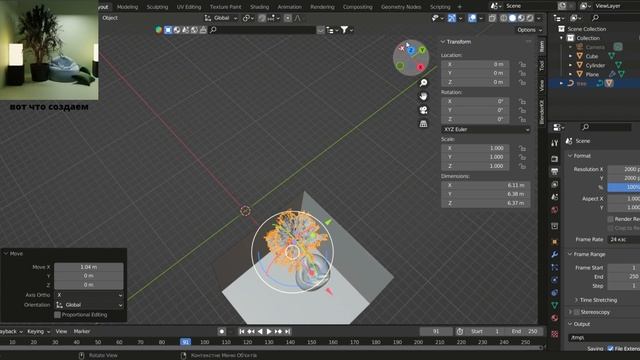Jump to the timeline start frame
640x360 pixels.
click(242, 331)
